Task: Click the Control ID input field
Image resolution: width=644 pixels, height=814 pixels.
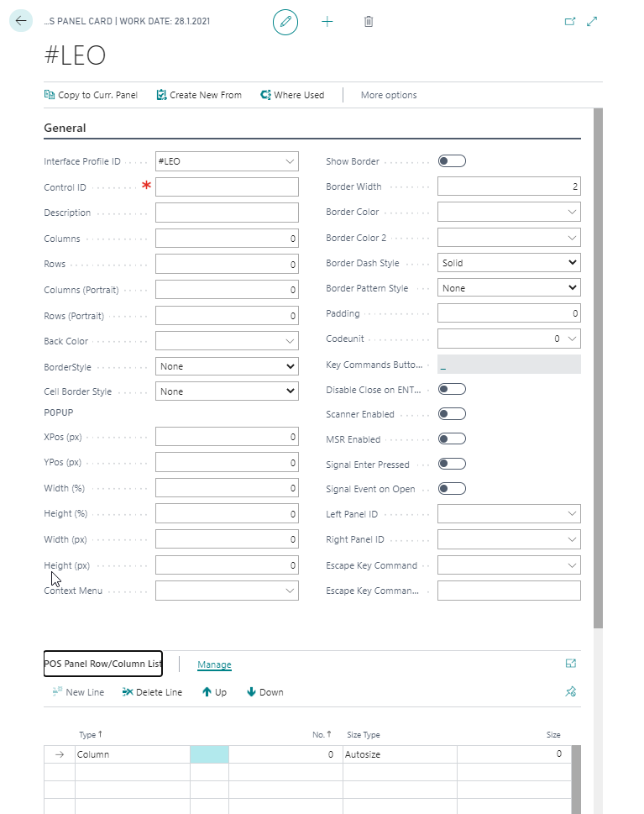Action: (x=227, y=187)
